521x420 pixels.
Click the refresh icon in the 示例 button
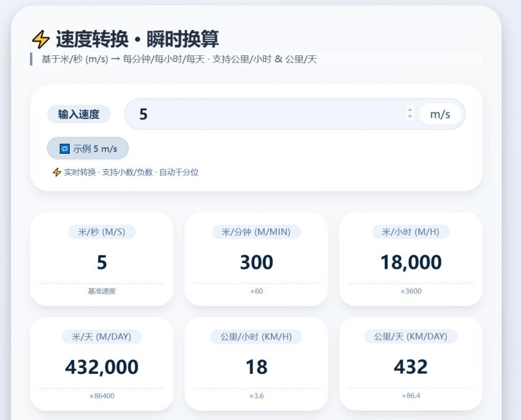pyautogui.click(x=64, y=148)
